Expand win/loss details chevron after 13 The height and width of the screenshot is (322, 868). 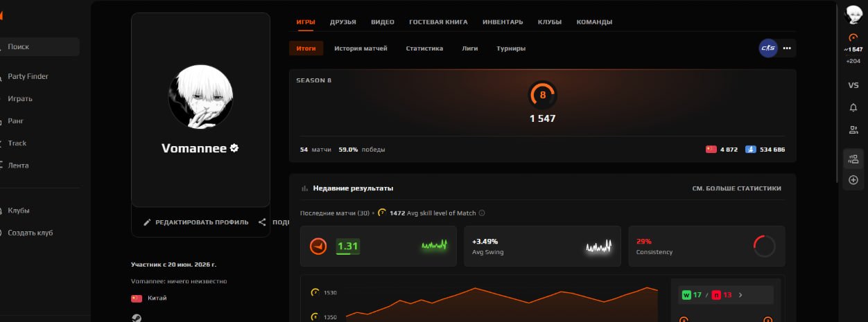pos(740,294)
